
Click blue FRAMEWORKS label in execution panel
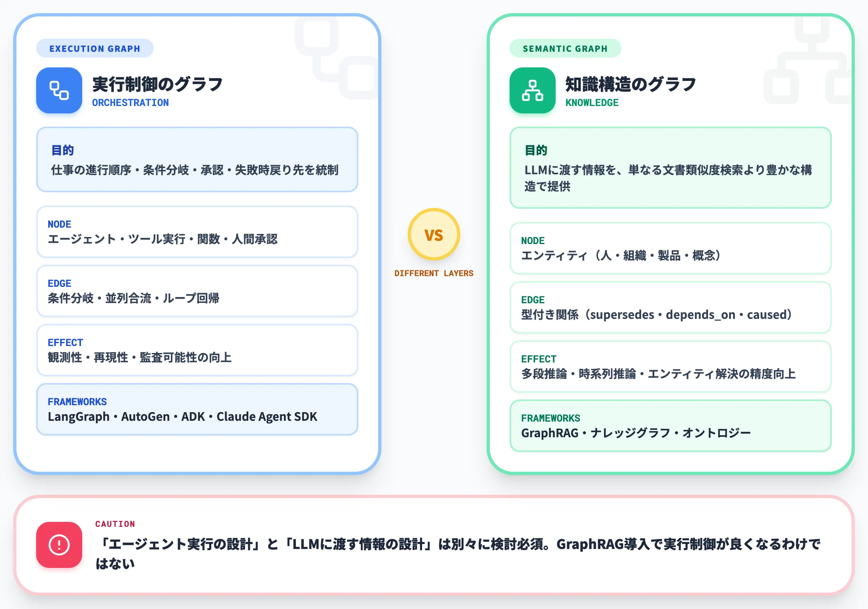(77, 402)
